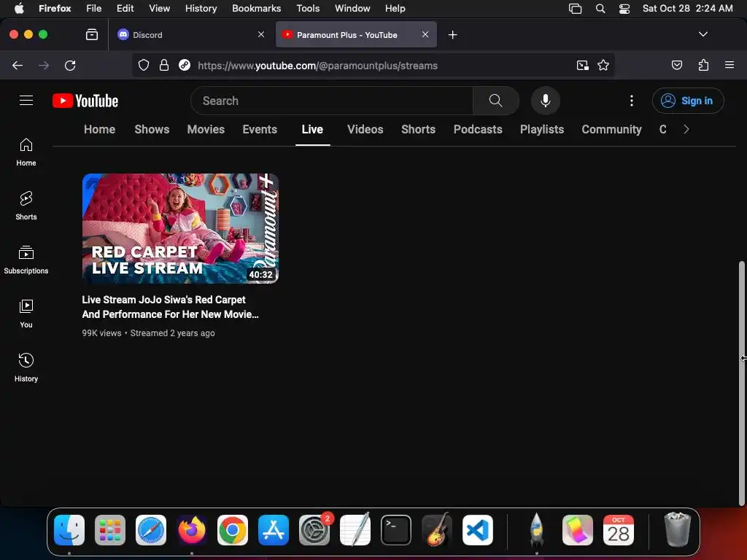
Task: Open site permissions icon in address bar
Action: pyautogui.click(x=185, y=65)
